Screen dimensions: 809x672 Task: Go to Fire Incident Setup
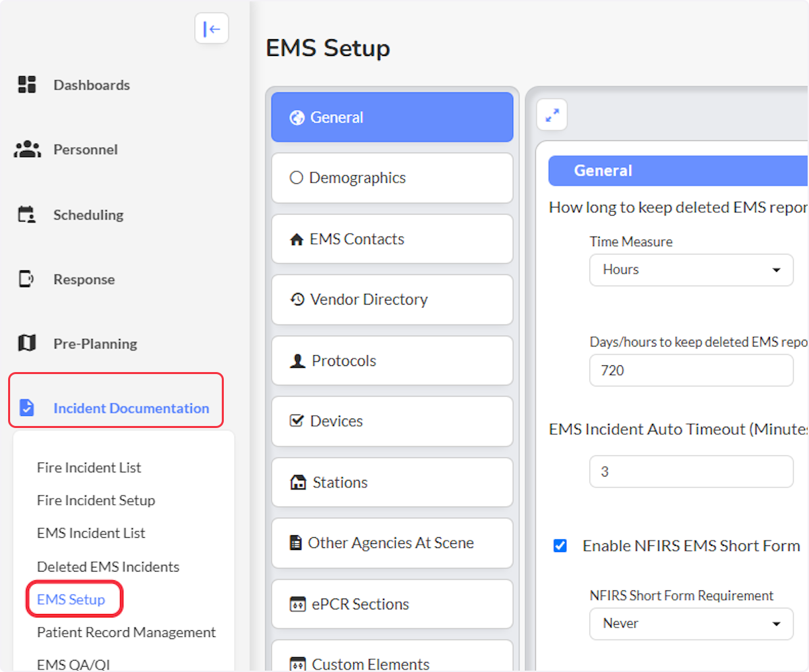pyautogui.click(x=96, y=500)
